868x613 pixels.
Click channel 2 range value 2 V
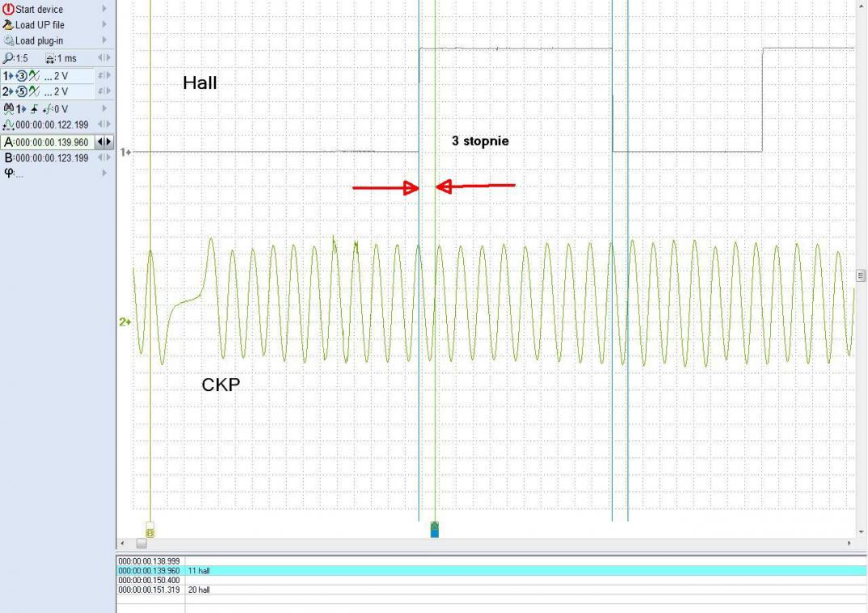tap(61, 91)
